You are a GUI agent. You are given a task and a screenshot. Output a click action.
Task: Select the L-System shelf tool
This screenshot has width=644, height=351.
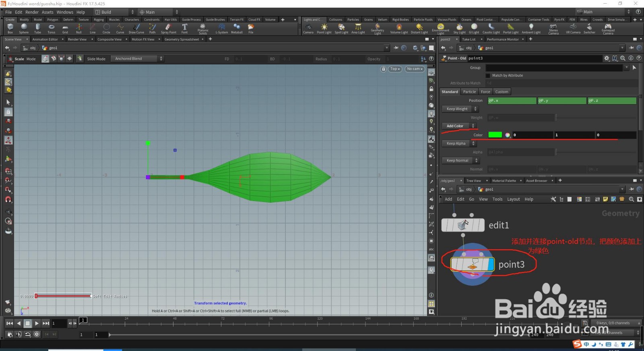coord(221,29)
